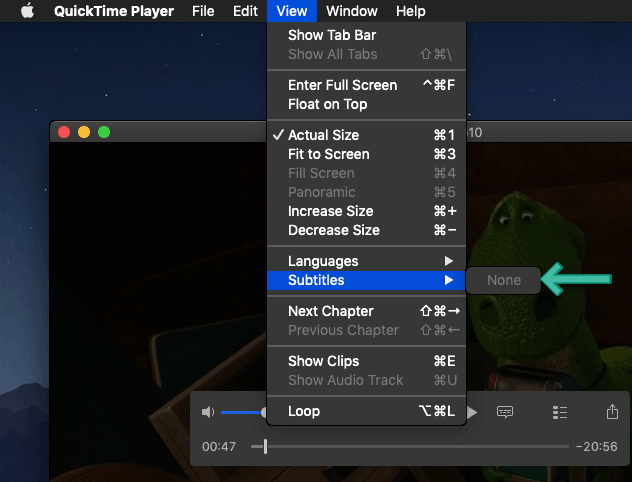This screenshot has width=632, height=482.
Task: Expand the Languages submenu
Action: pos(366,261)
